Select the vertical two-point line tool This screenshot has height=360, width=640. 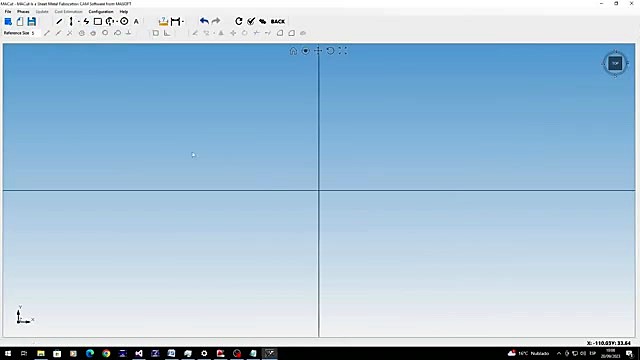point(71,21)
